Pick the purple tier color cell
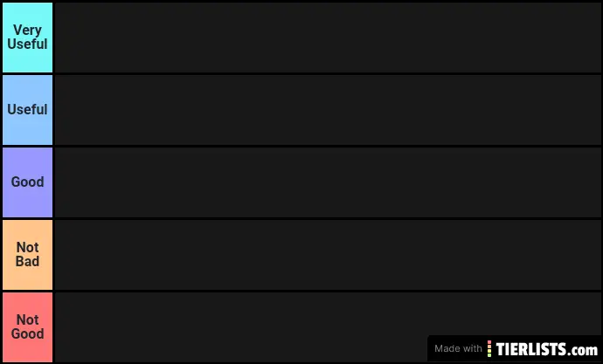 click(x=27, y=182)
